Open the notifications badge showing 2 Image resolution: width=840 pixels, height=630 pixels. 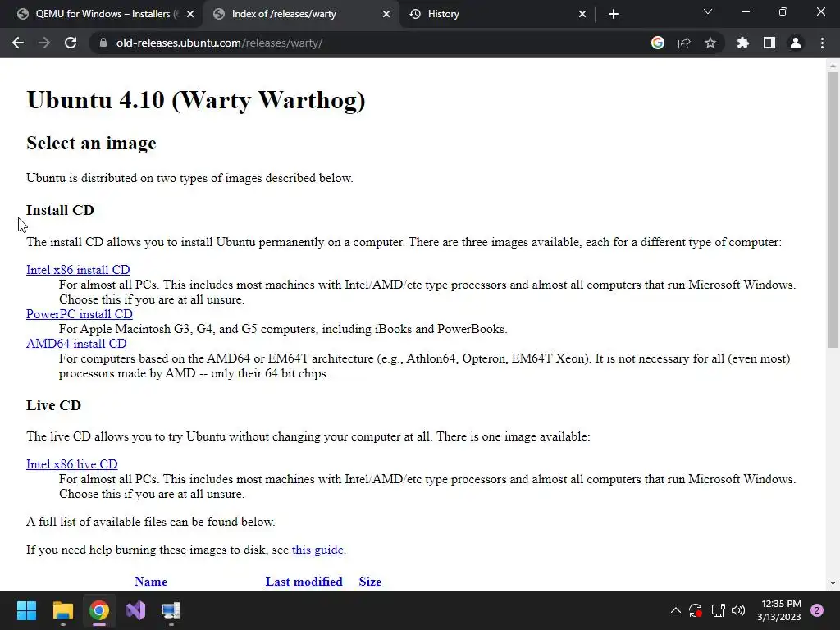tap(817, 610)
